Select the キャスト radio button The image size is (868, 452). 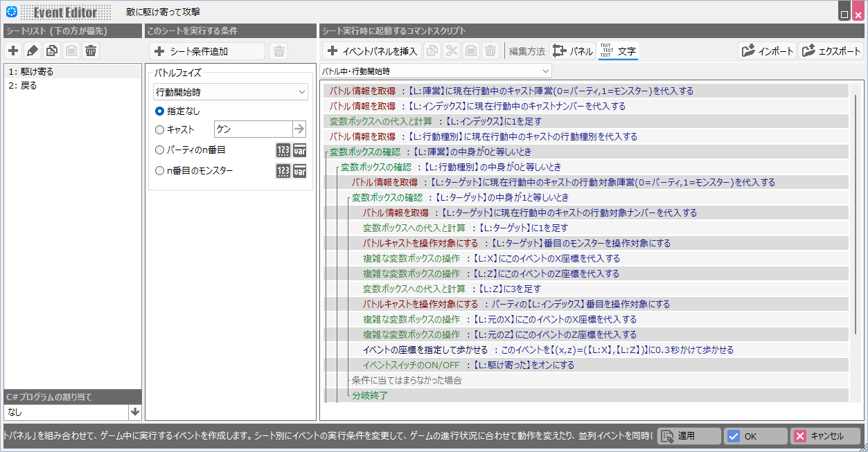(160, 129)
